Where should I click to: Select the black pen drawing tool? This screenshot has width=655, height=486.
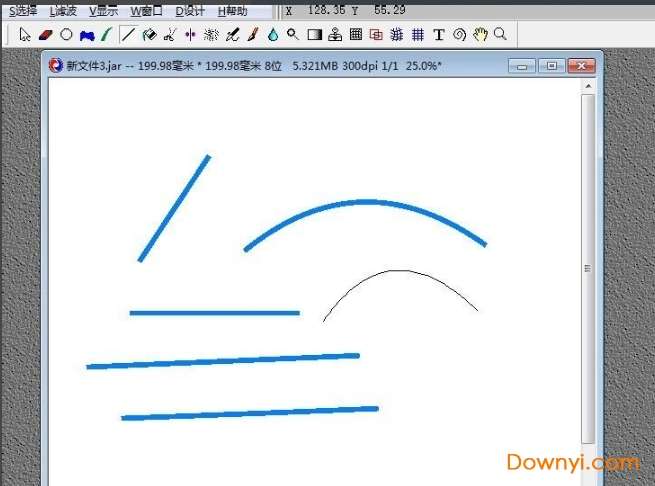click(x=232, y=35)
